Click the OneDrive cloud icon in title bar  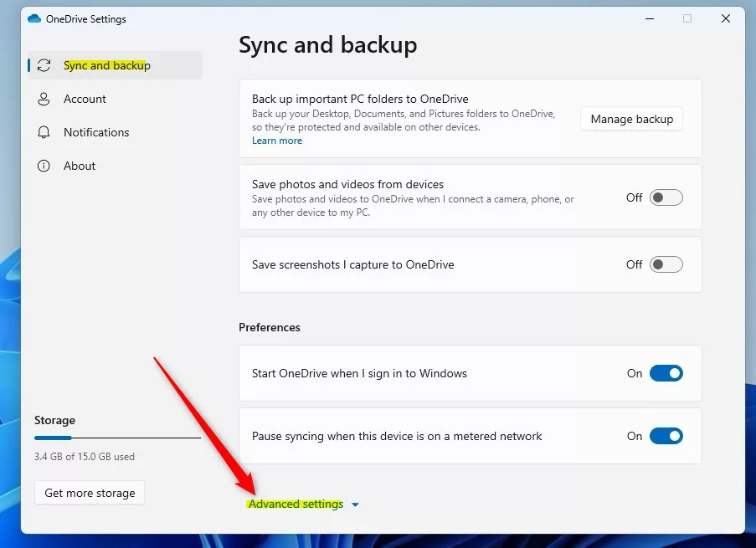tap(34, 18)
